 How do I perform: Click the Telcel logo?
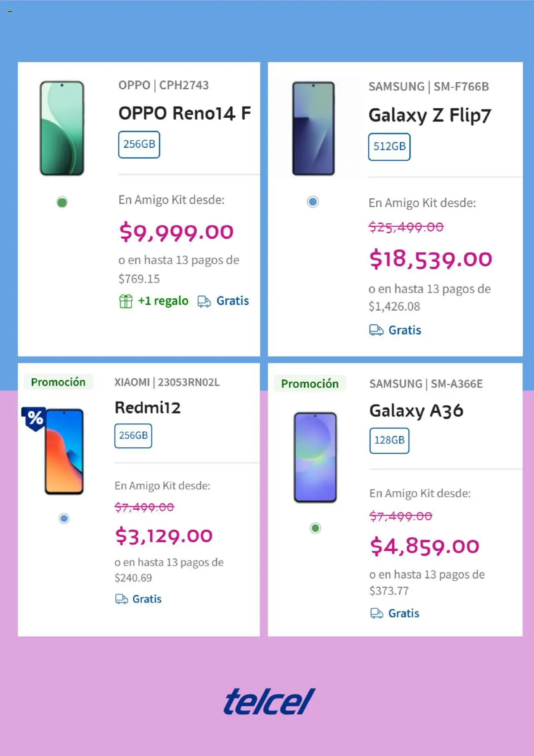[269, 701]
